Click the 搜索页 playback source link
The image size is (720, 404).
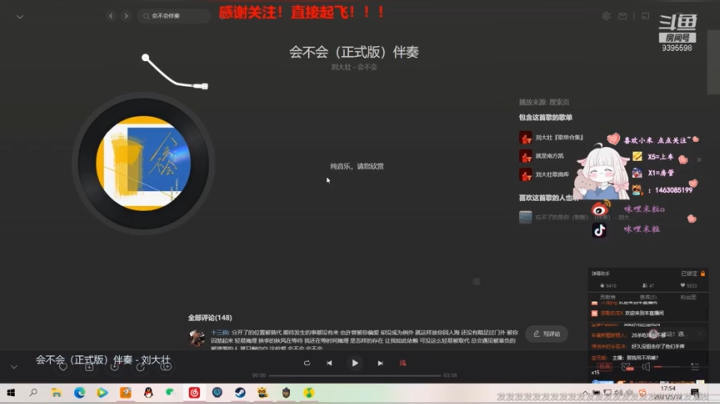(x=559, y=102)
